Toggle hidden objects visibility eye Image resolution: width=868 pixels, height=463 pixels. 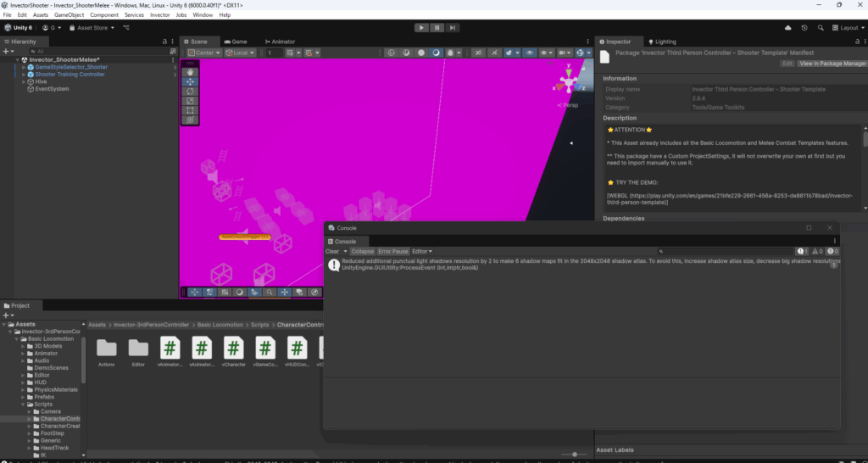[x=530, y=53]
